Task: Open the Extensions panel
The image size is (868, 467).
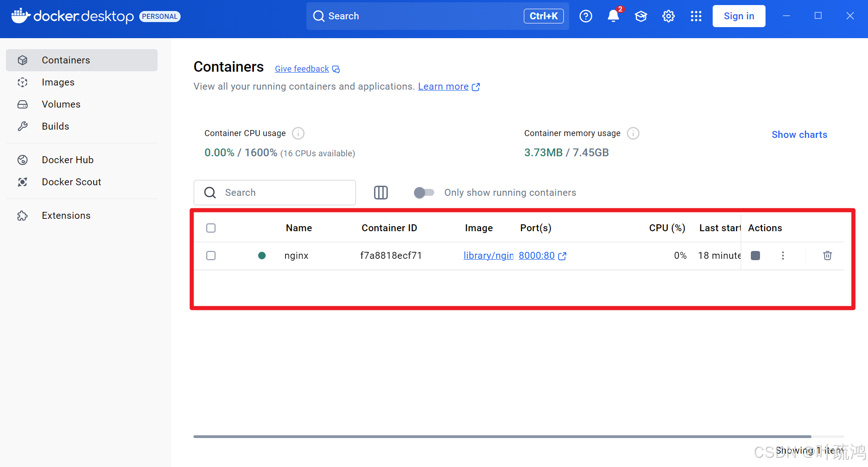Action: click(66, 215)
